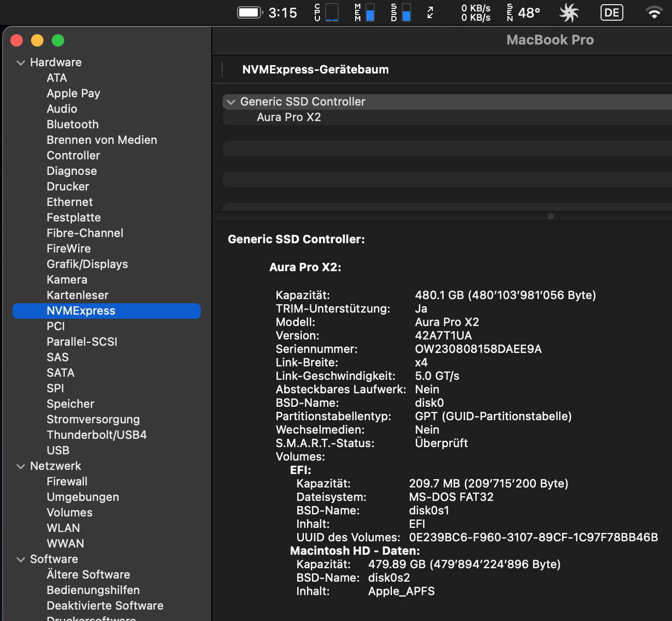Open WLAN network information
The image size is (672, 621).
point(64,528)
